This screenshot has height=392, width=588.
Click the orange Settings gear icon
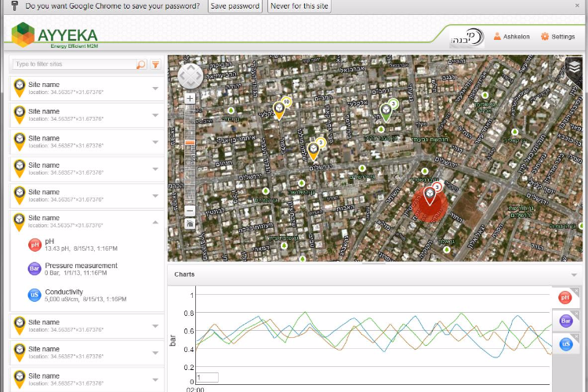(x=545, y=36)
